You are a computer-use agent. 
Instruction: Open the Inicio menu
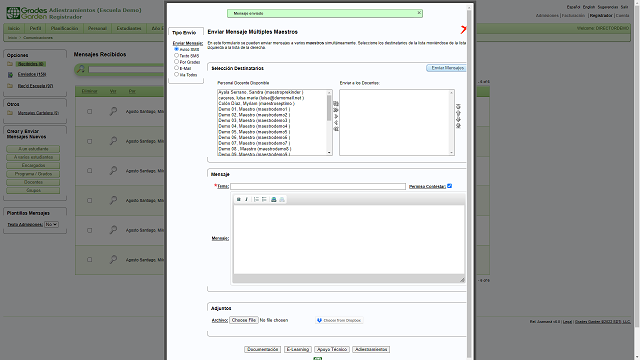click(x=14, y=28)
